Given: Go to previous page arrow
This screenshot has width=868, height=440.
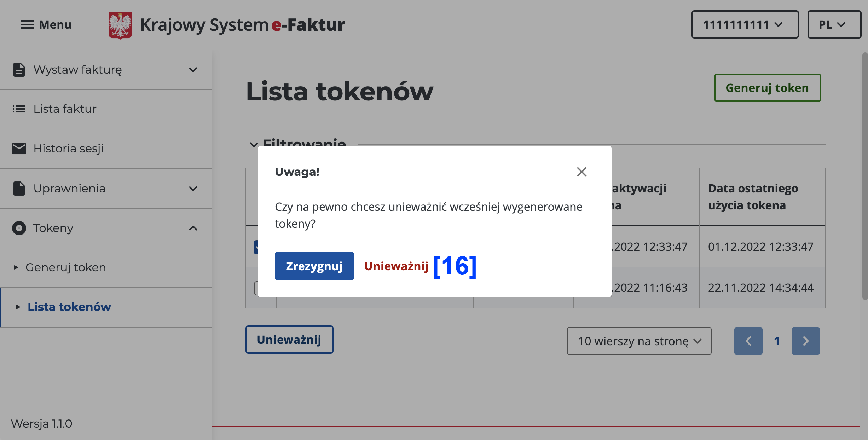Looking at the screenshot, I should [x=748, y=341].
